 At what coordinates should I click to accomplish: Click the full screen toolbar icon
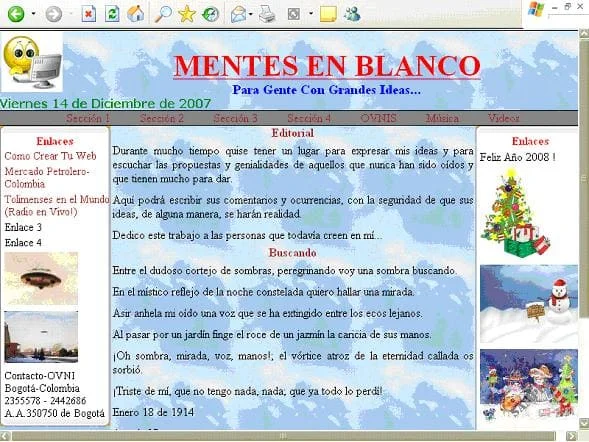294,14
